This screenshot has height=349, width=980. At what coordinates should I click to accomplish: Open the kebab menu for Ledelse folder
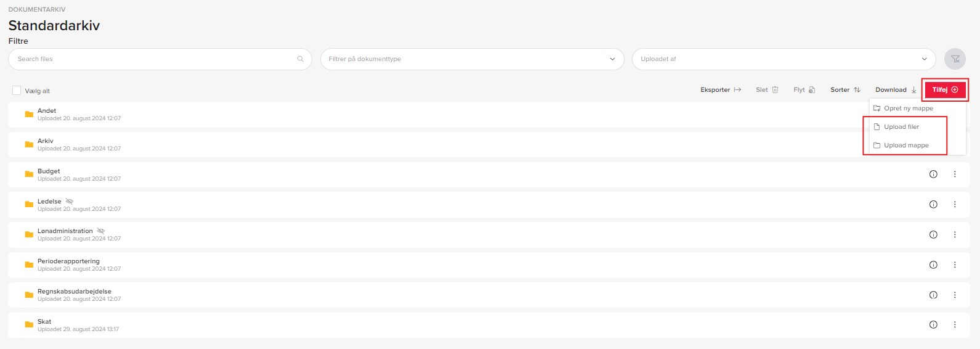955,205
